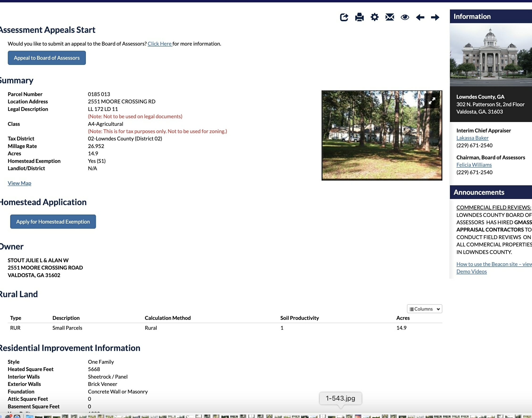This screenshot has height=418, width=532.
Task: Open the View Map link
Action: pyautogui.click(x=19, y=183)
